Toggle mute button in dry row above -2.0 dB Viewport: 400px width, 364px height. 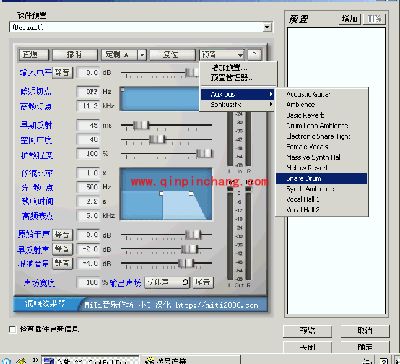[x=63, y=235]
